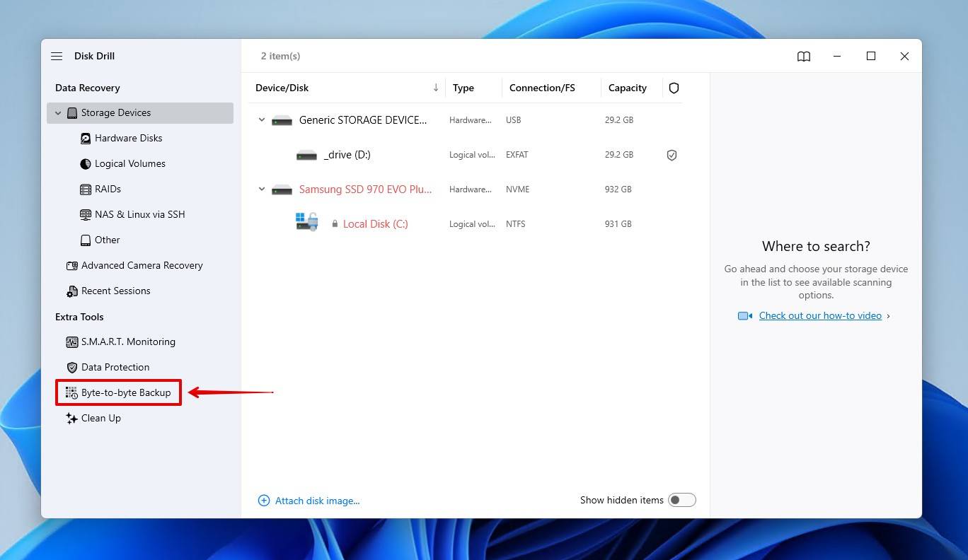Image resolution: width=968 pixels, height=560 pixels.
Task: Sort by the Capacity column
Action: coord(628,88)
